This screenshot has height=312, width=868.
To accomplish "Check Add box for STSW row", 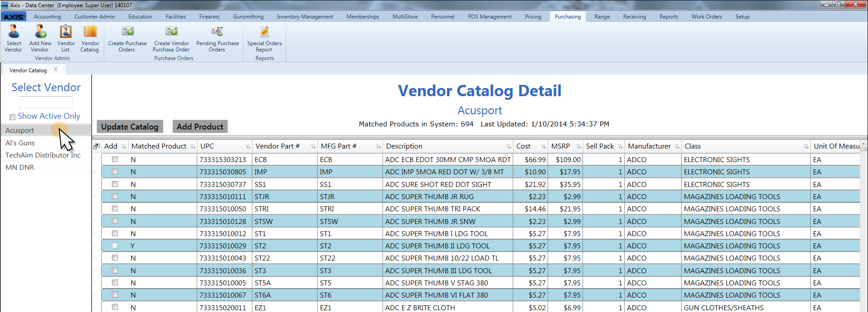I will point(115,221).
